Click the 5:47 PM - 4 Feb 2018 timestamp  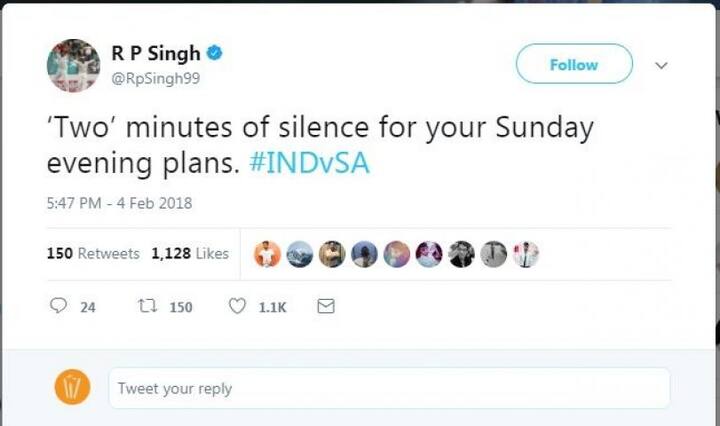[x=119, y=203]
